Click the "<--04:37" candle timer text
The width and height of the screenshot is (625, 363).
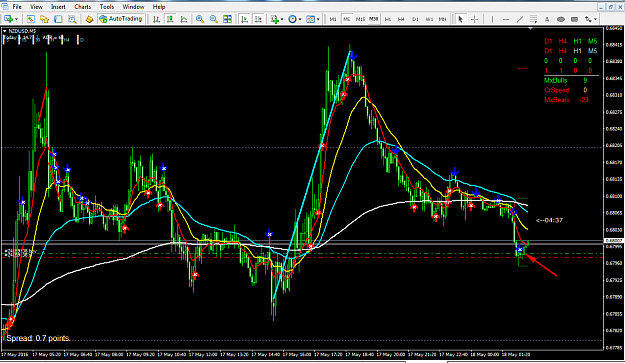point(549,220)
